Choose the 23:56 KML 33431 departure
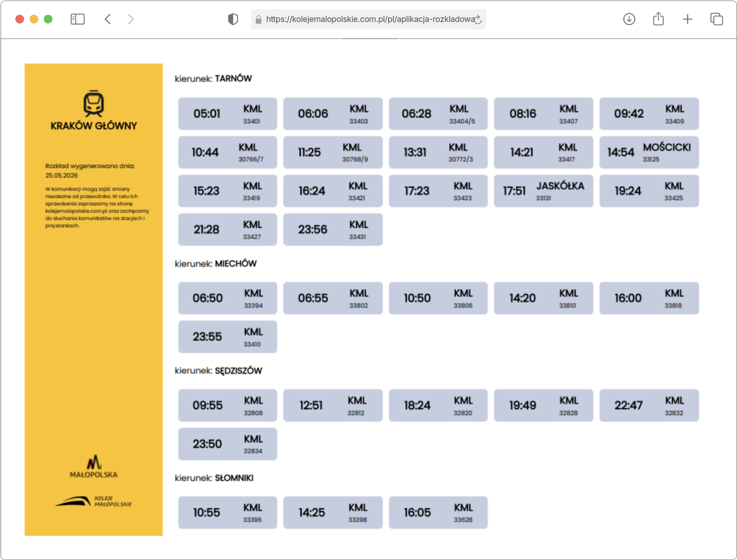Image resolution: width=737 pixels, height=560 pixels. [333, 230]
